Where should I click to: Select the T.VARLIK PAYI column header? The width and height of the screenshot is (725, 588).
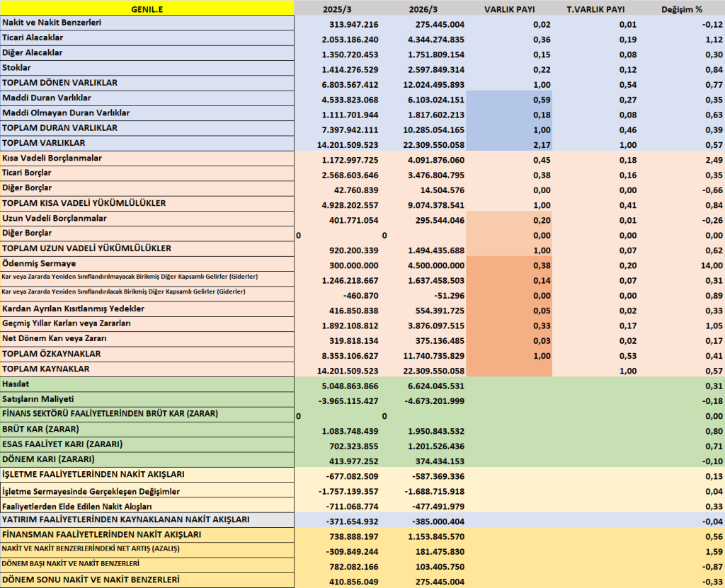[x=595, y=9]
